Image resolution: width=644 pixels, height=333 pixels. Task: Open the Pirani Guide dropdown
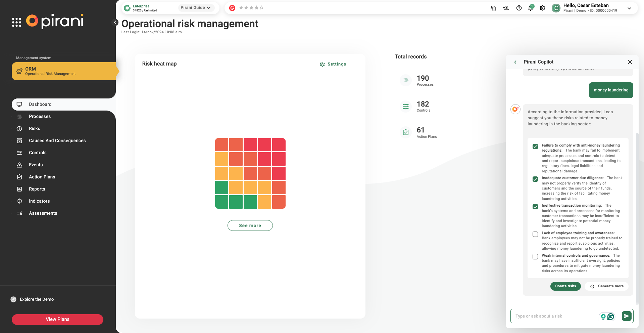tap(196, 7)
